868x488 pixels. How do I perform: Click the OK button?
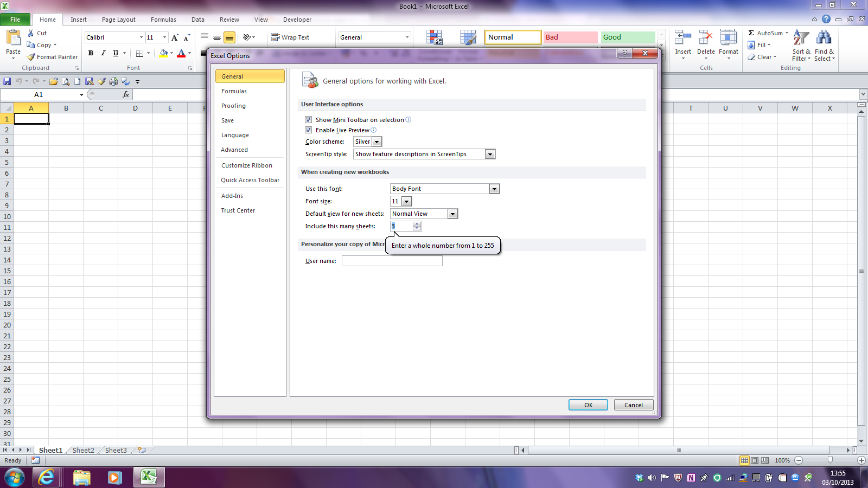point(588,404)
